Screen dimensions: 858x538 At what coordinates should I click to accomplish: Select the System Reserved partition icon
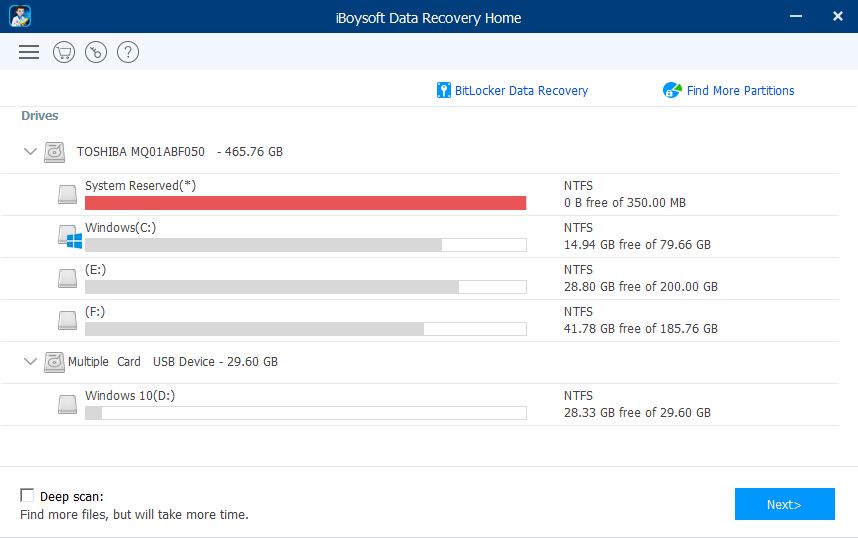67,194
